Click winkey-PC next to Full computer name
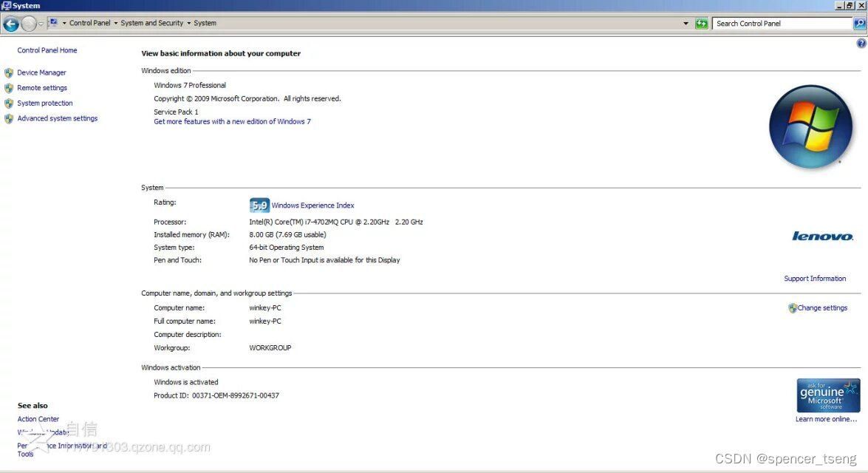 click(265, 321)
